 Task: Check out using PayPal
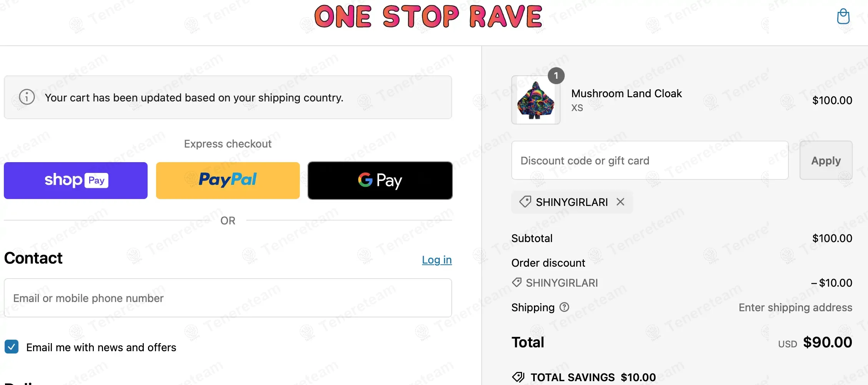[x=228, y=180]
